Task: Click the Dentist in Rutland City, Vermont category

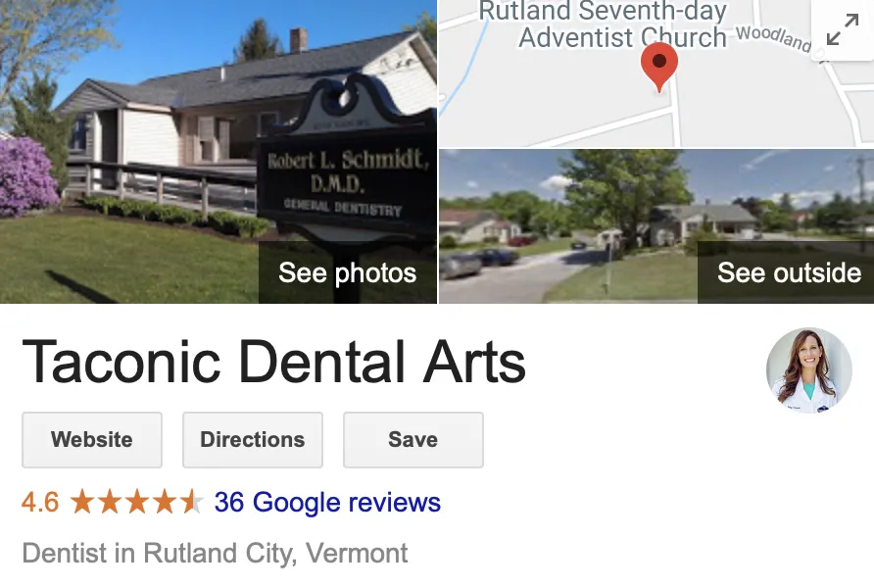Action: pyautogui.click(x=215, y=554)
